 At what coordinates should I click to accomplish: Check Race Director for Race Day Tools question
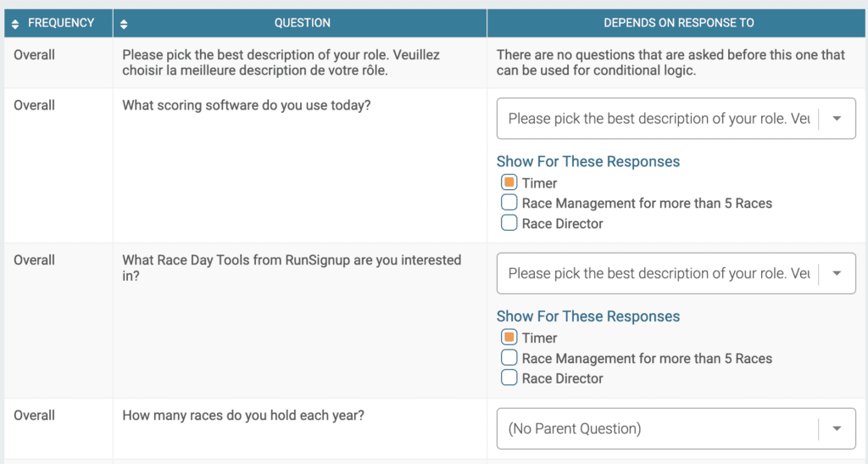(x=509, y=377)
